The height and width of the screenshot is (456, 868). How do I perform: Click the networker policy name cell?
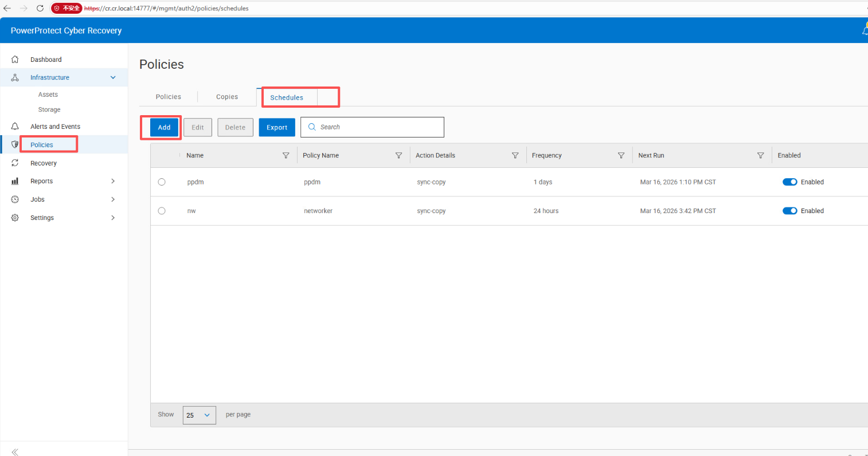(x=318, y=211)
